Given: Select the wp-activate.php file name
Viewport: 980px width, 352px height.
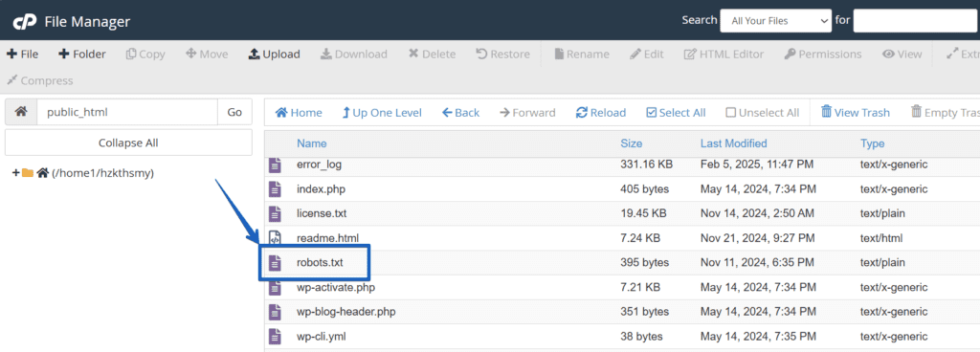Looking at the screenshot, I should coord(336,287).
